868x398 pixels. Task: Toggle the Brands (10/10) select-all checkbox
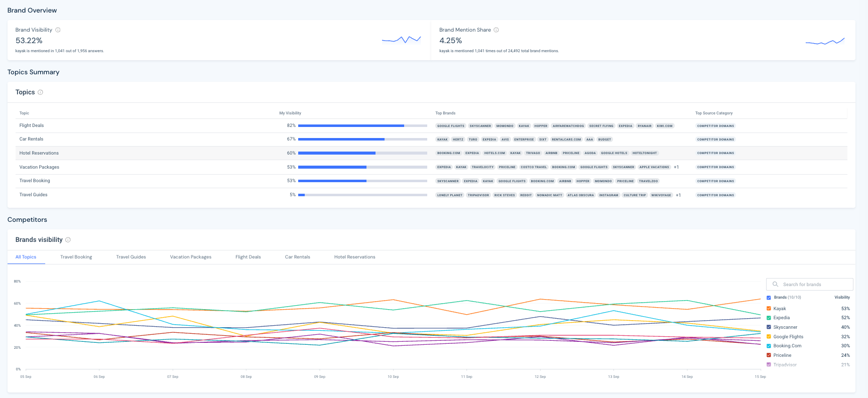[x=769, y=298]
